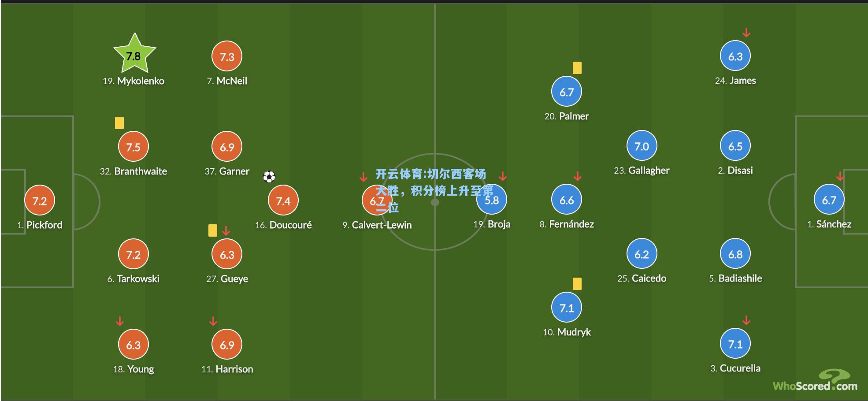Select Pickford's 7.2 rating circle
Viewport: 868px width, 401px height.
(x=40, y=201)
